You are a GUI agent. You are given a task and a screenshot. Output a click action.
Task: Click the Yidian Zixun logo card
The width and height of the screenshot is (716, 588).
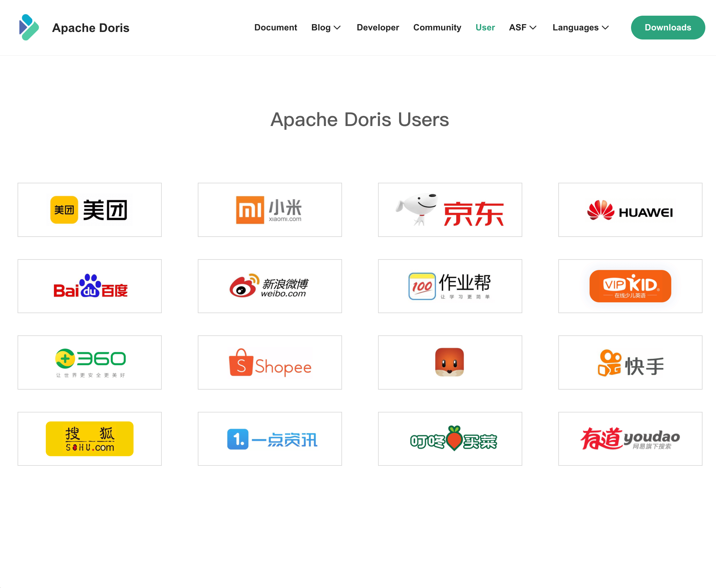point(270,438)
